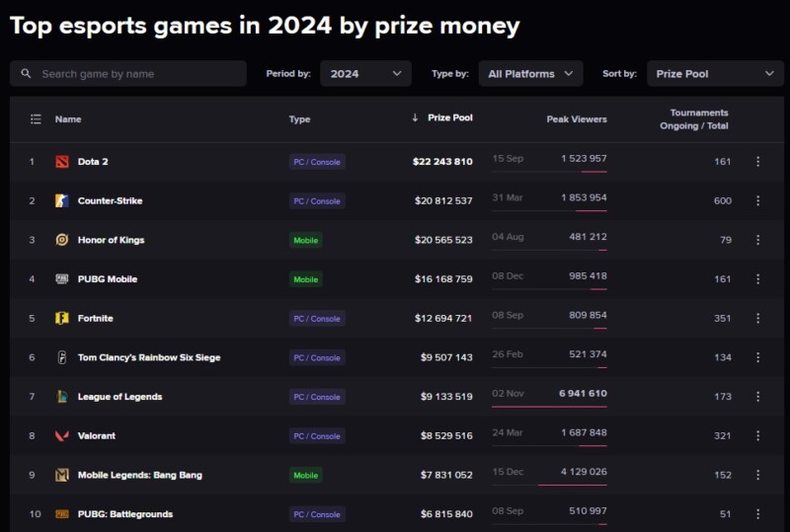Open the Tom Clancy's Rainbow Six Siege link

coord(149,357)
